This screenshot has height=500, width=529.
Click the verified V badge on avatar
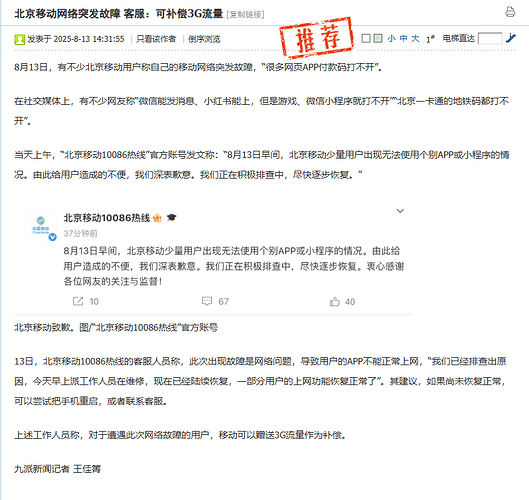pyautogui.click(x=52, y=237)
